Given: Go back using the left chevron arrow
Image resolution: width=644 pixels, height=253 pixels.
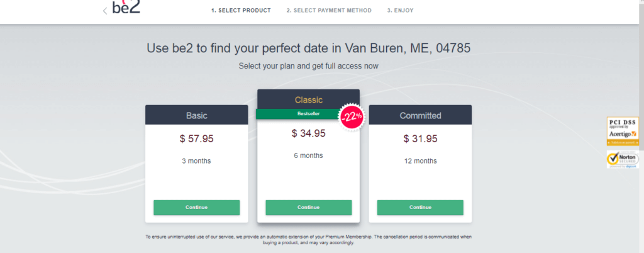Looking at the screenshot, I should click(x=105, y=11).
